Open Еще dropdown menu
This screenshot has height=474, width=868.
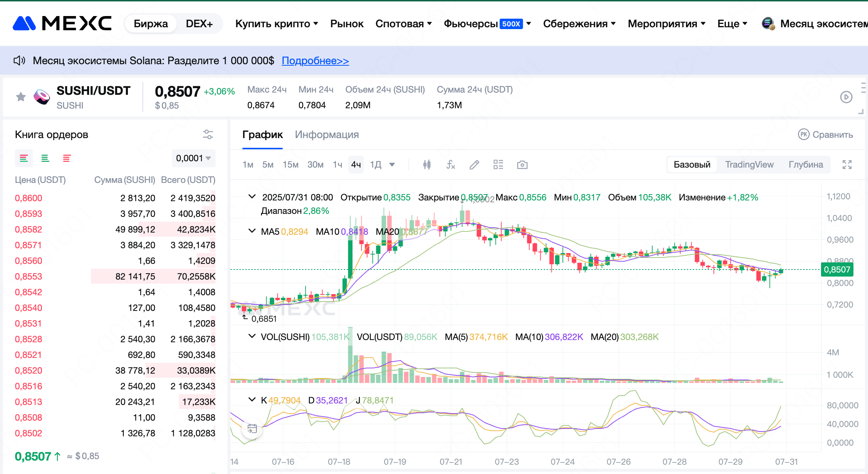732,24
